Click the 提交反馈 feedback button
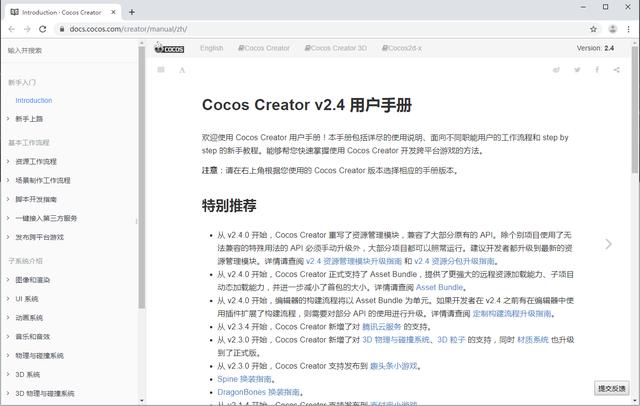Viewport: 640px width, 406px height. tap(611, 388)
